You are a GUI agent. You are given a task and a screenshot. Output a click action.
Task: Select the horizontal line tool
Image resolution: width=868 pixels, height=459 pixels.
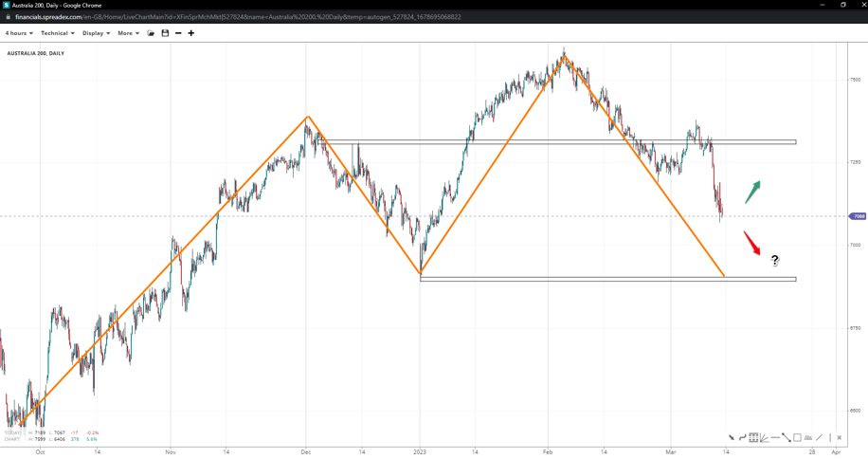[x=775, y=438]
